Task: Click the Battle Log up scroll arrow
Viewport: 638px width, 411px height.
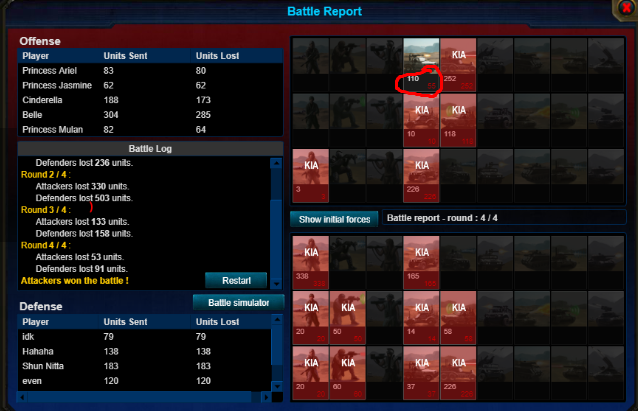Action: pyautogui.click(x=276, y=163)
